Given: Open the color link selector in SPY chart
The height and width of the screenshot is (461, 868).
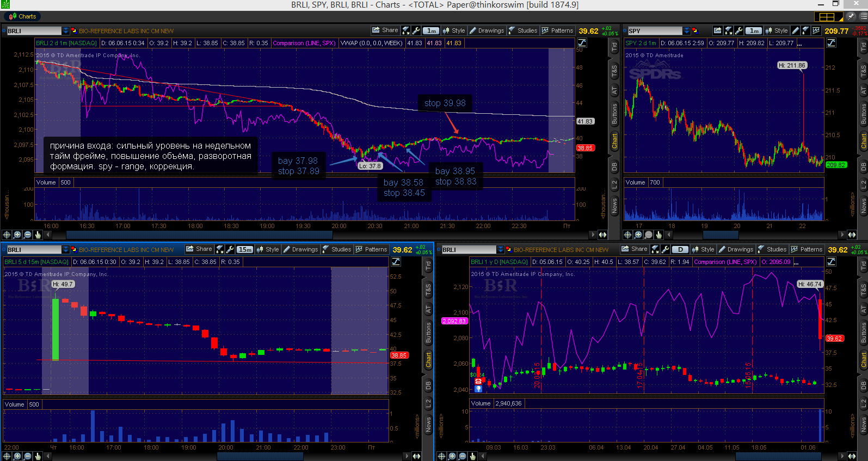Looking at the screenshot, I should [x=695, y=31].
